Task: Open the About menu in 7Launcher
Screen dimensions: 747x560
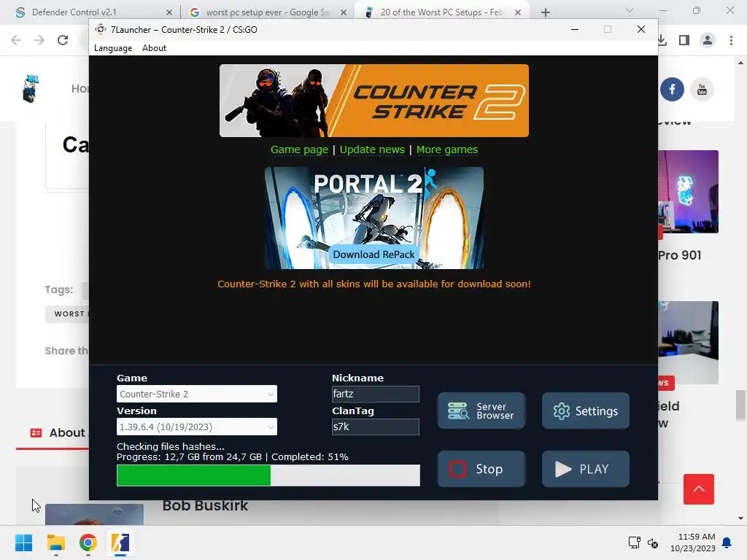Action: [x=154, y=48]
